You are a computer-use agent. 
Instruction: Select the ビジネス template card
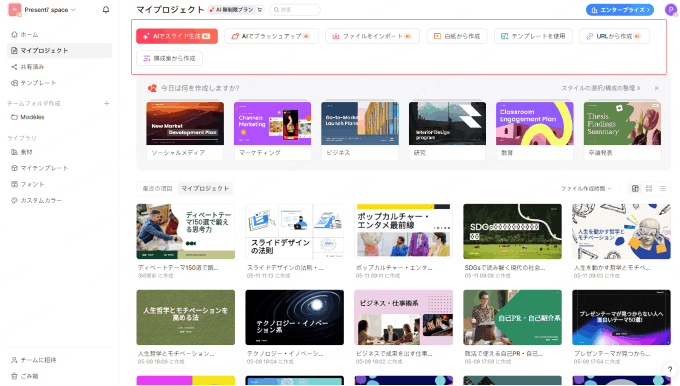pos(360,131)
